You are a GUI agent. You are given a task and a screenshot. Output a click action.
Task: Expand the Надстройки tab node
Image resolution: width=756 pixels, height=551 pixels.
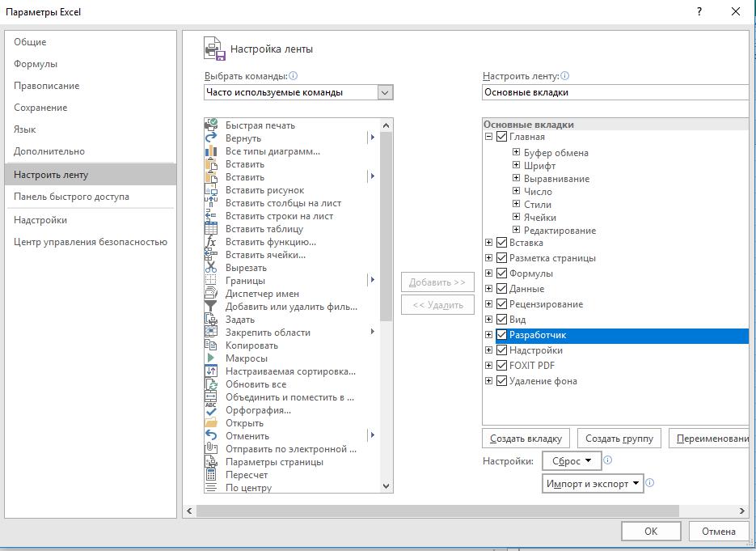(x=488, y=350)
